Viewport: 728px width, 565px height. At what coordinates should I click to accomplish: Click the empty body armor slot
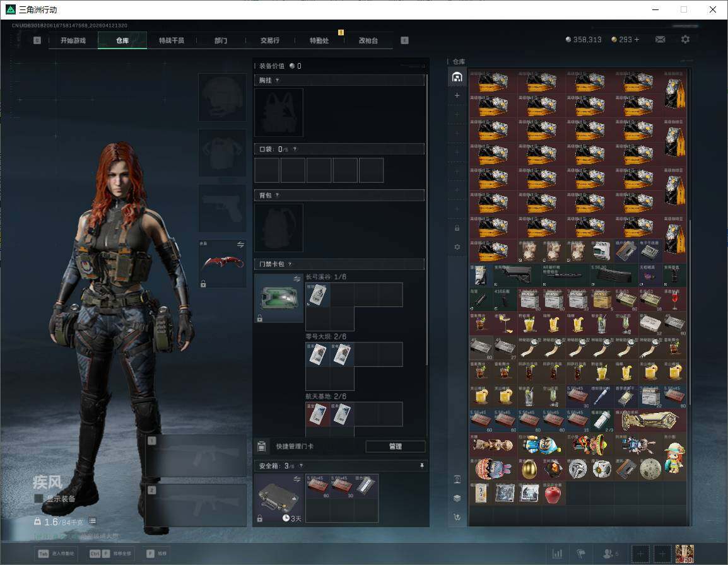[x=222, y=152]
